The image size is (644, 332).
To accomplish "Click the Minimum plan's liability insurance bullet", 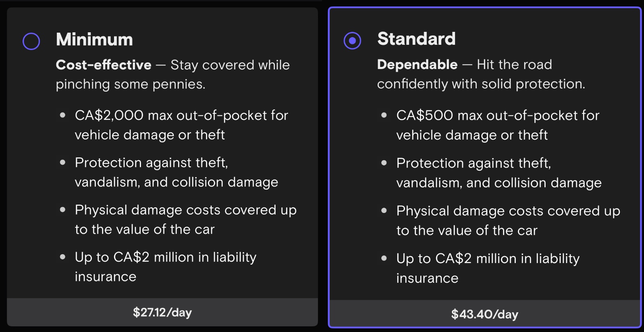I will coord(165,266).
